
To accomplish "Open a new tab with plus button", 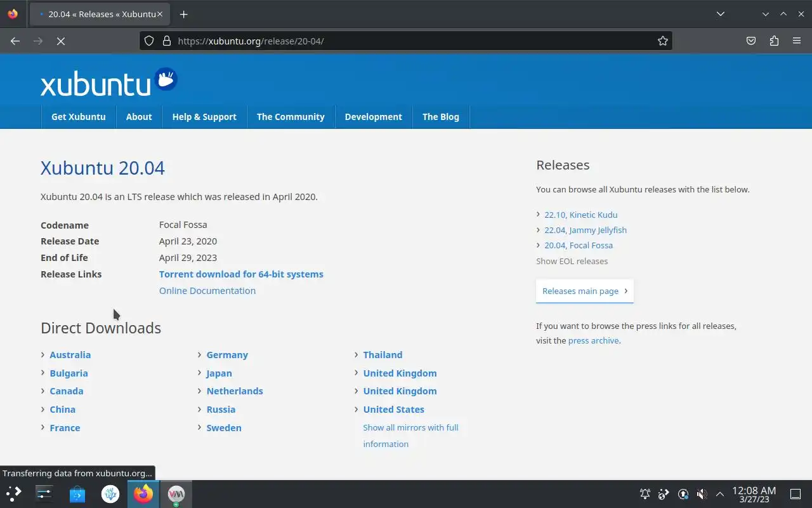I will point(183,14).
